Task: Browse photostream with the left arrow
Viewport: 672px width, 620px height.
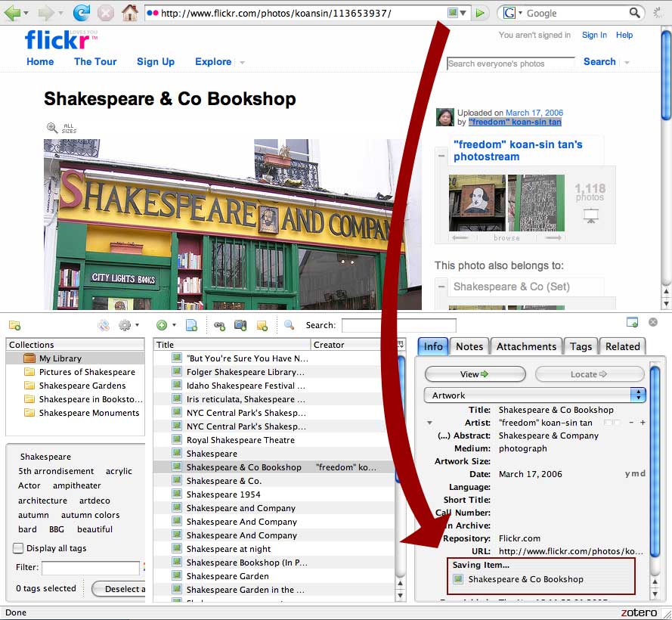Action: 460,238
